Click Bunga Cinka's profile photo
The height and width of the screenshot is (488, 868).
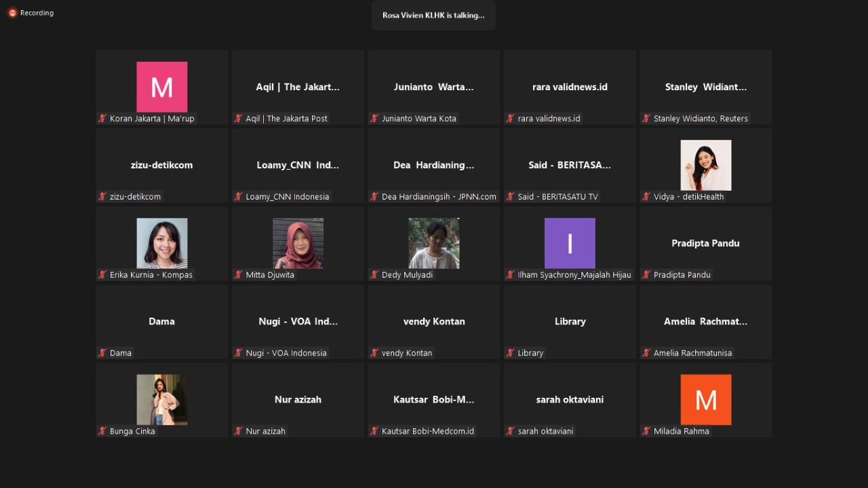pos(162,399)
